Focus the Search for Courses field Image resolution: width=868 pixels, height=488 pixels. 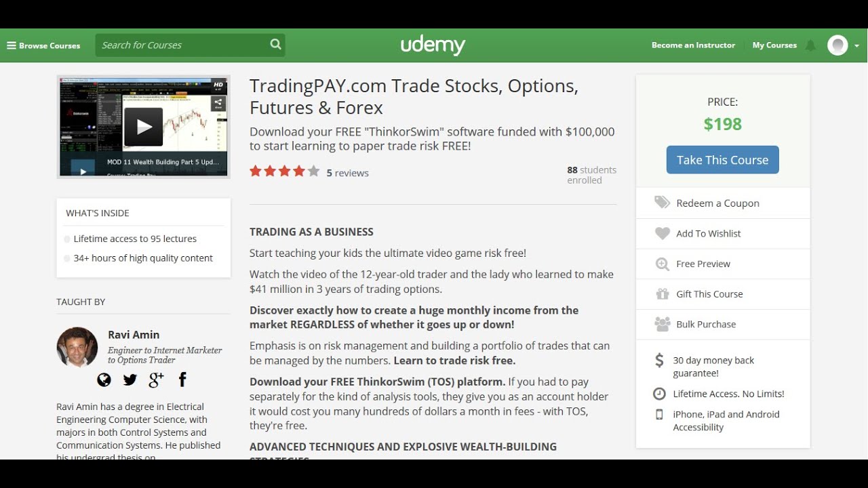coord(182,45)
